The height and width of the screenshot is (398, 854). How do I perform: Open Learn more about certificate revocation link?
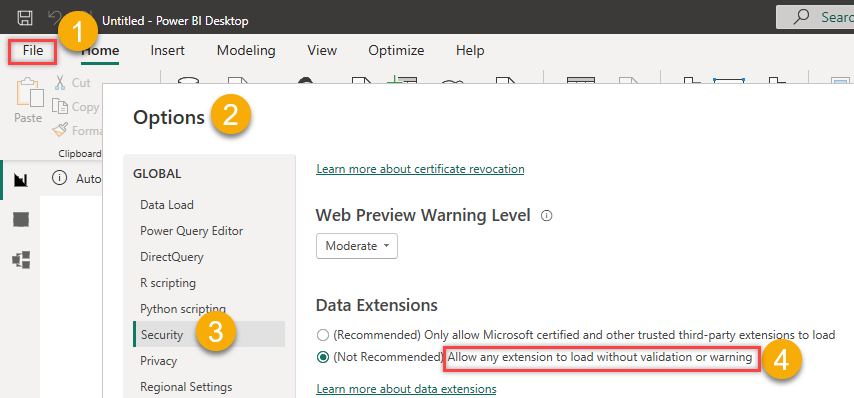pyautogui.click(x=420, y=169)
